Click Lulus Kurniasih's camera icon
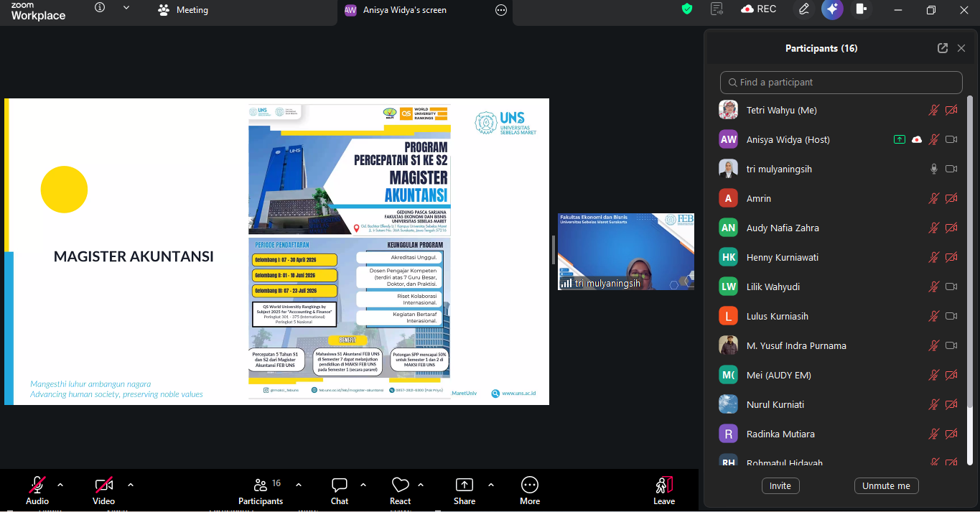This screenshot has width=980, height=512. point(951,316)
